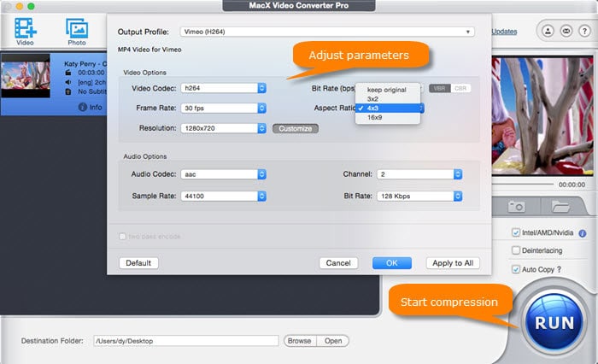The width and height of the screenshot is (598, 364).
Task: Open the help question mark icon
Action: 584,31
